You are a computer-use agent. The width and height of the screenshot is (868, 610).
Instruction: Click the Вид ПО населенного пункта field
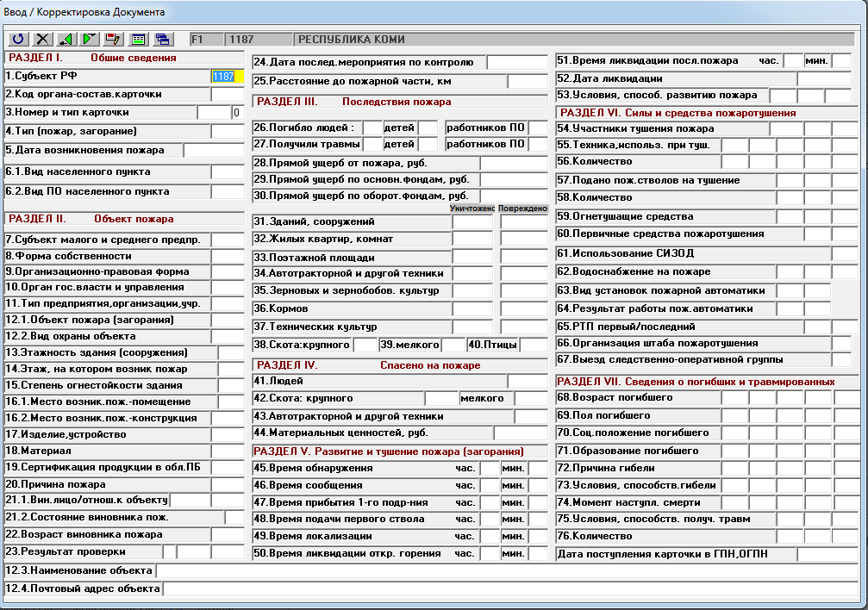[228, 191]
